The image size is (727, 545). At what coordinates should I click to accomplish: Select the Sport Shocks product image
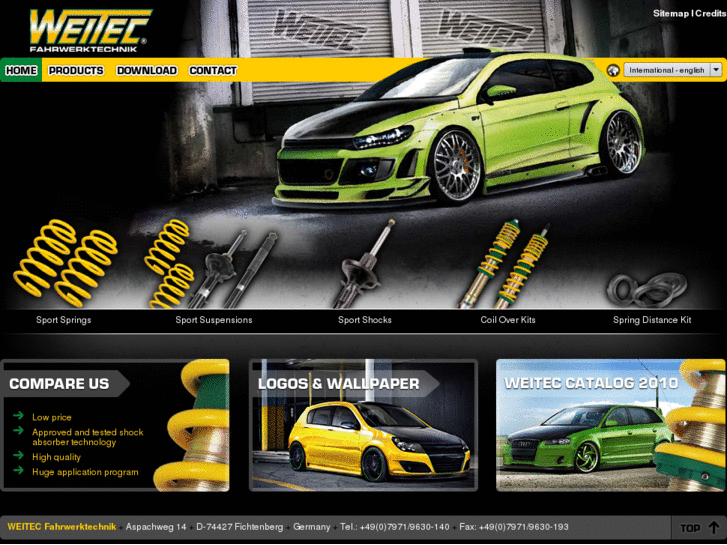coord(364,263)
